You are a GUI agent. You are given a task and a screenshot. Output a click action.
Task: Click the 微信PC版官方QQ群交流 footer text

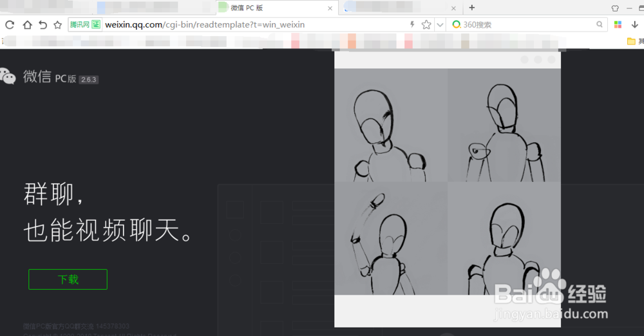[x=76, y=326]
